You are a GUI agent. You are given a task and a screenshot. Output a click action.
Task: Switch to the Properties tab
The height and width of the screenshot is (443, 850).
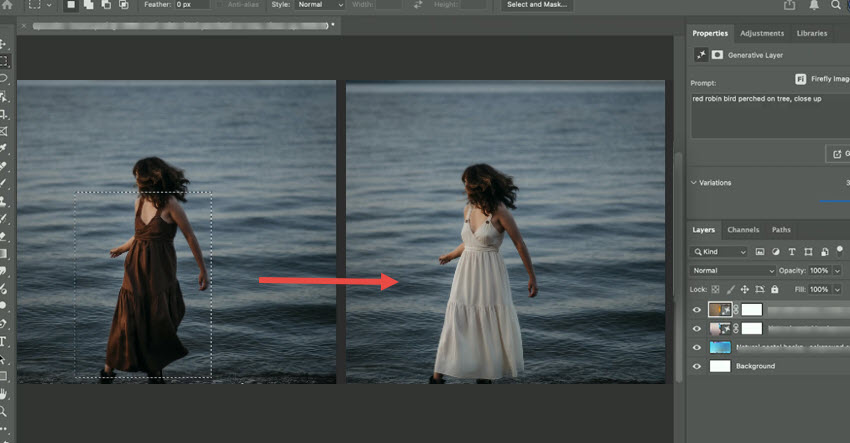[710, 34]
